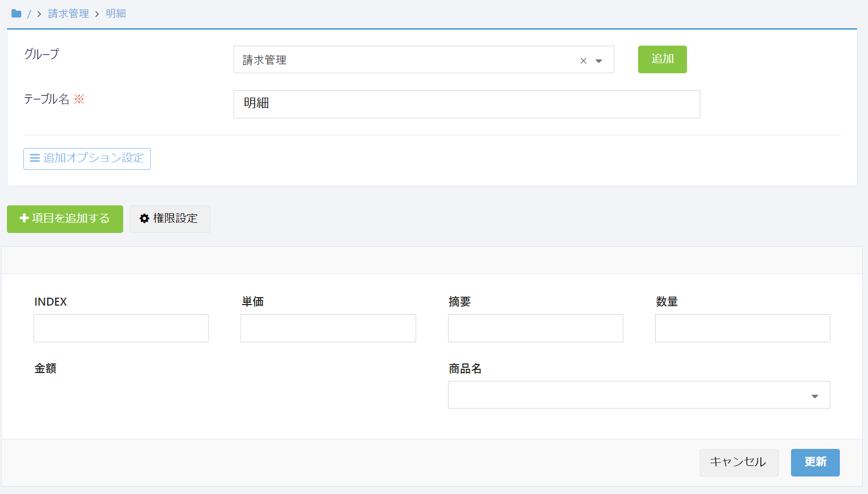Click into the 数量 input box

click(x=742, y=328)
